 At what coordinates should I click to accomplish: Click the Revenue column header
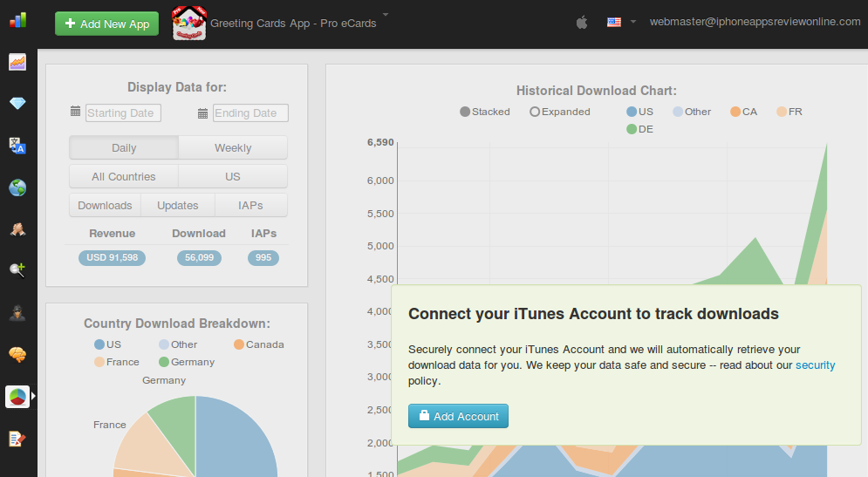(x=113, y=234)
